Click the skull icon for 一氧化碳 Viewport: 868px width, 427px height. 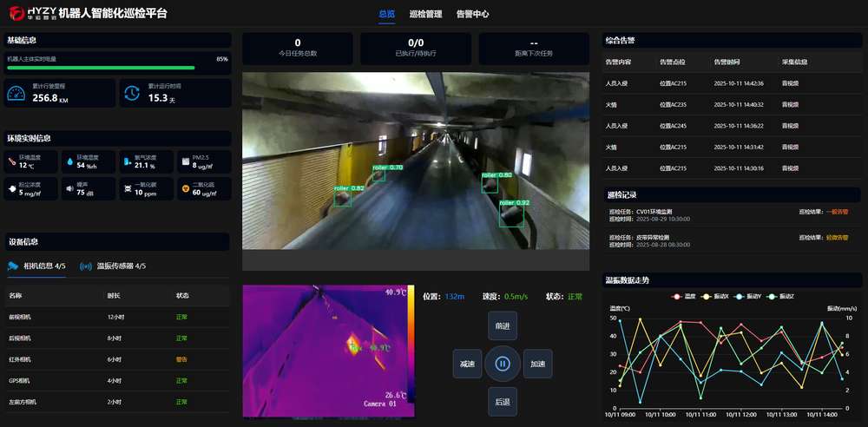tap(127, 188)
